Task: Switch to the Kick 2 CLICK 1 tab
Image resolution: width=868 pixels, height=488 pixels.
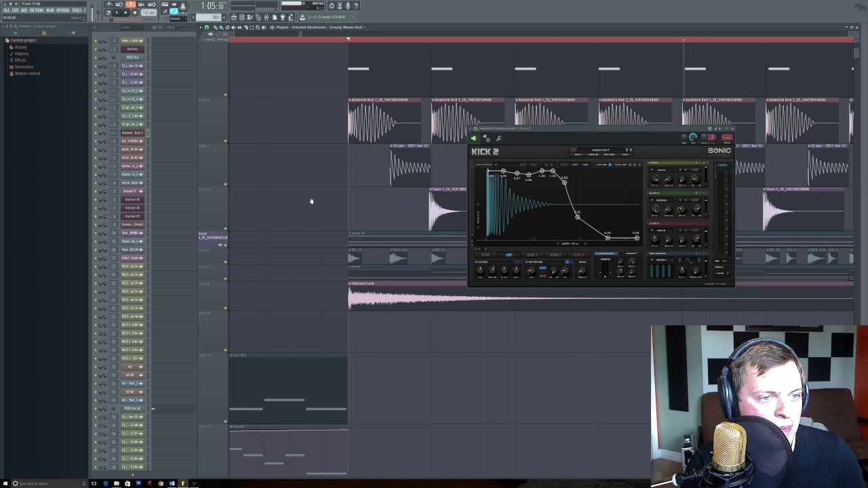Action: pyautogui.click(x=532, y=255)
